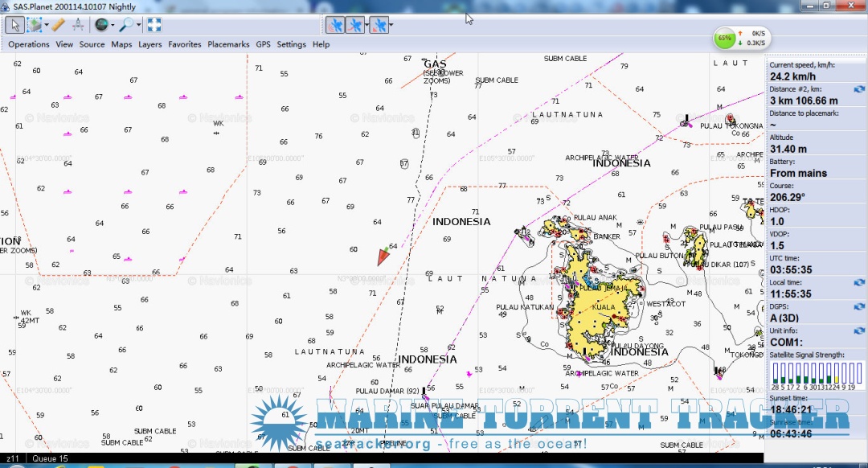Toggle center-map-on-GPS position button
Screen dimensions: 868x468
[x=379, y=25]
